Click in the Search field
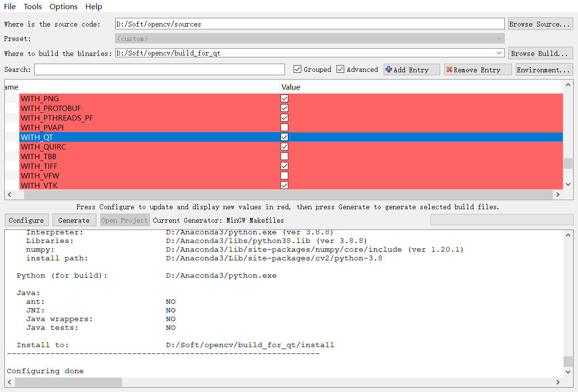 159,69
